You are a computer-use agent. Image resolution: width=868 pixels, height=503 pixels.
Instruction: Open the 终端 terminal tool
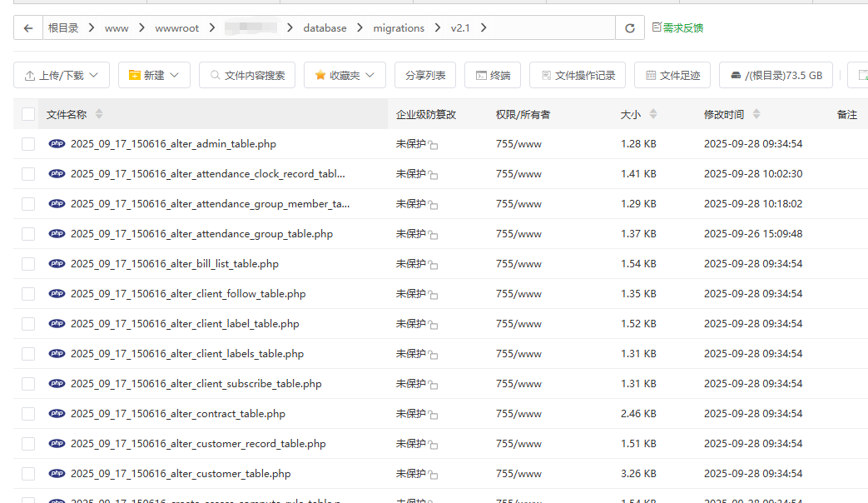[x=493, y=75]
